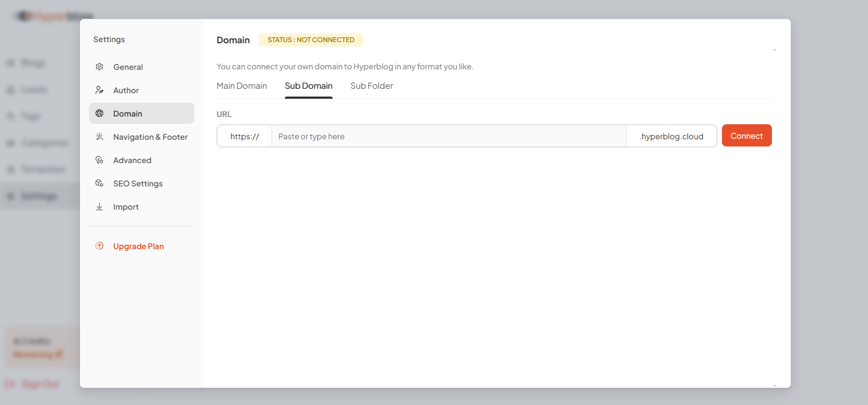Click the Advanced settings icon
The width and height of the screenshot is (868, 405).
click(x=99, y=160)
